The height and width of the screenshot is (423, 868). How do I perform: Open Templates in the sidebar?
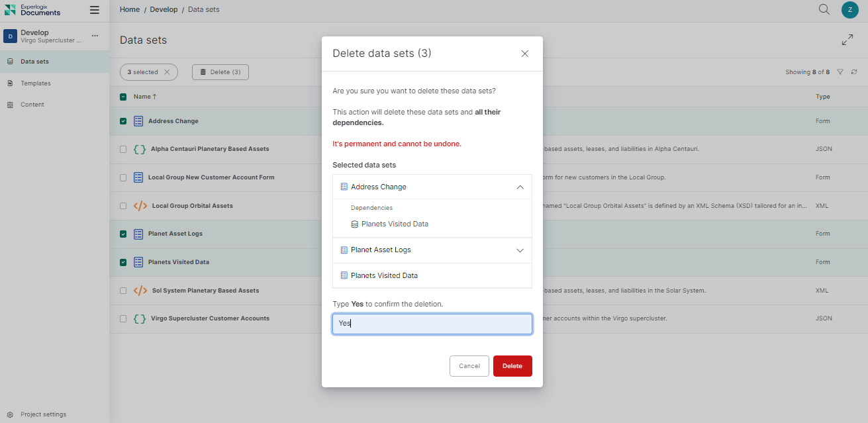pos(35,83)
